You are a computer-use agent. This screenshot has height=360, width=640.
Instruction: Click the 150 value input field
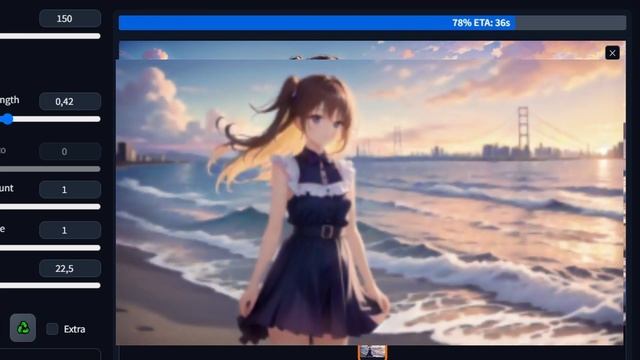coord(70,19)
